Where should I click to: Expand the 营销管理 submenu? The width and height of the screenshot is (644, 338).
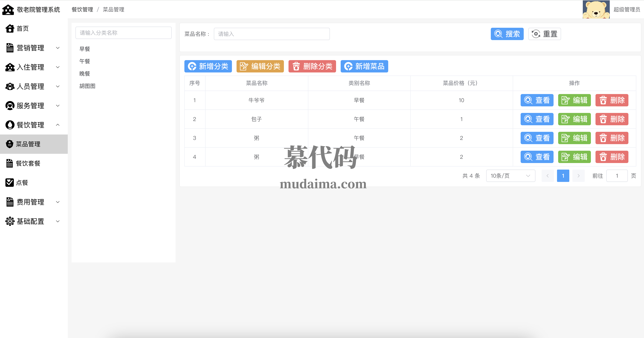(x=58, y=48)
